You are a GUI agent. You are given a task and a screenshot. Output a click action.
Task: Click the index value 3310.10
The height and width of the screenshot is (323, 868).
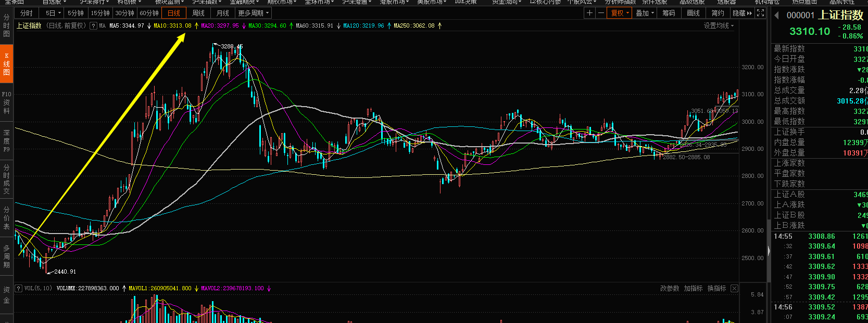[810, 31]
